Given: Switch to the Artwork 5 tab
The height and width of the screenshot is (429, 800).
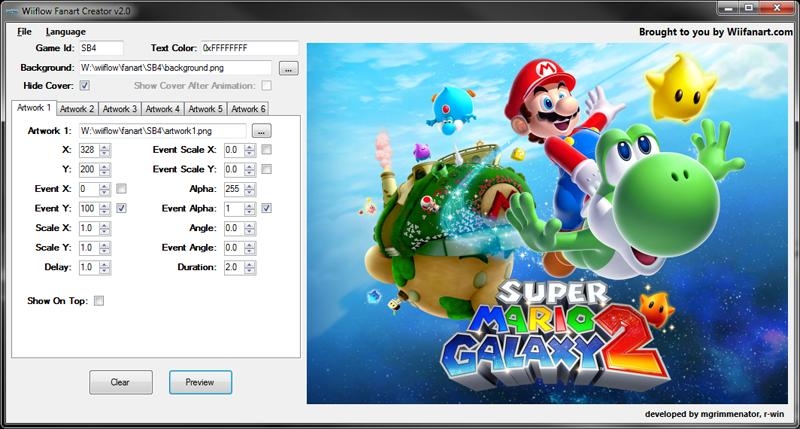Looking at the screenshot, I should (206, 109).
